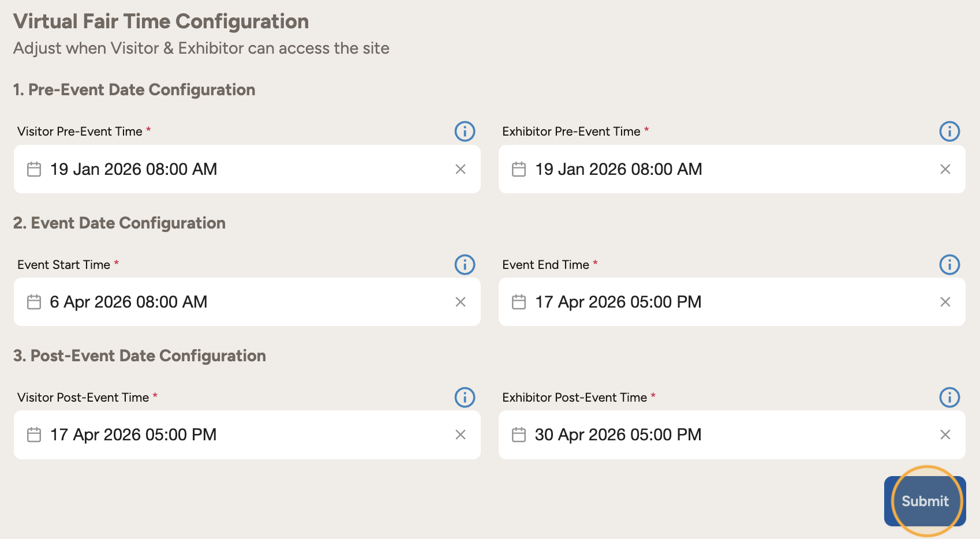
Task: Remove the Visitor Post-Event Time date
Action: pos(460,435)
